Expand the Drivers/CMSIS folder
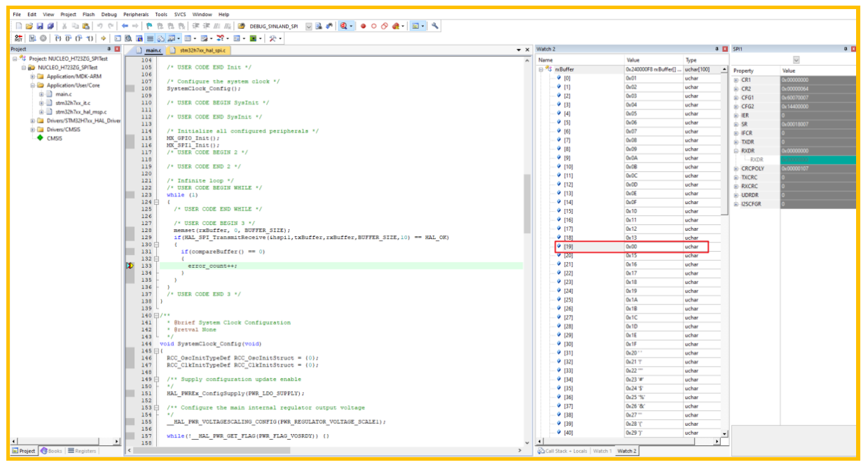 pos(32,129)
